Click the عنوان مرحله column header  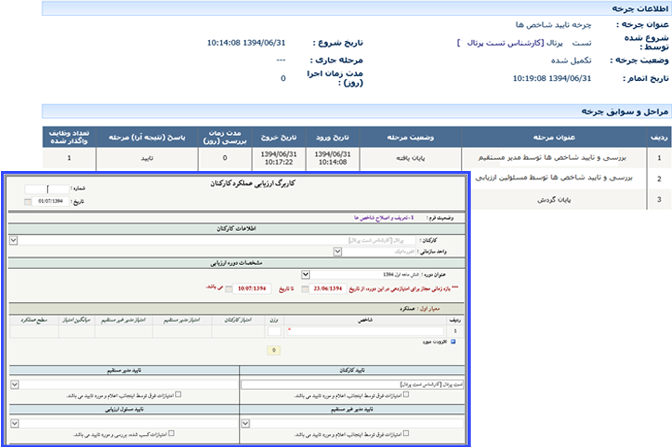554,137
